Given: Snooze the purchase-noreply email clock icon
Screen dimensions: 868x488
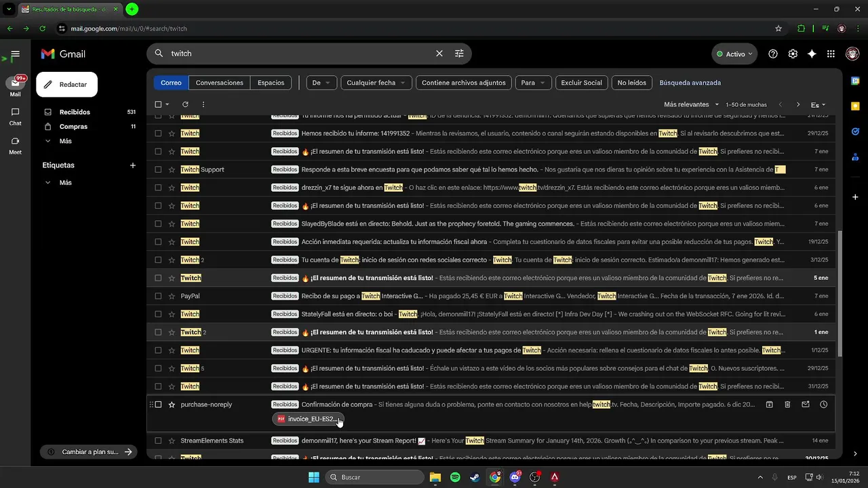Looking at the screenshot, I should [823, 405].
